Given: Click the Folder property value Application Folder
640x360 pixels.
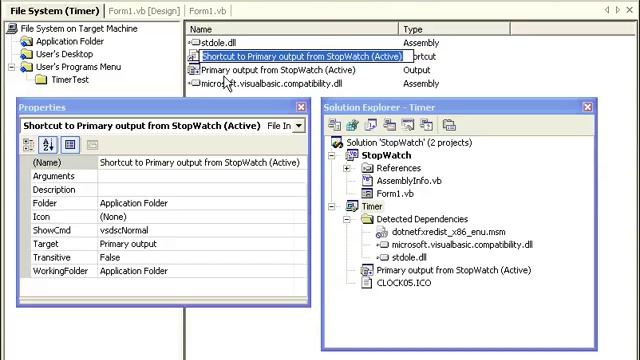Looking at the screenshot, I should click(202, 203).
